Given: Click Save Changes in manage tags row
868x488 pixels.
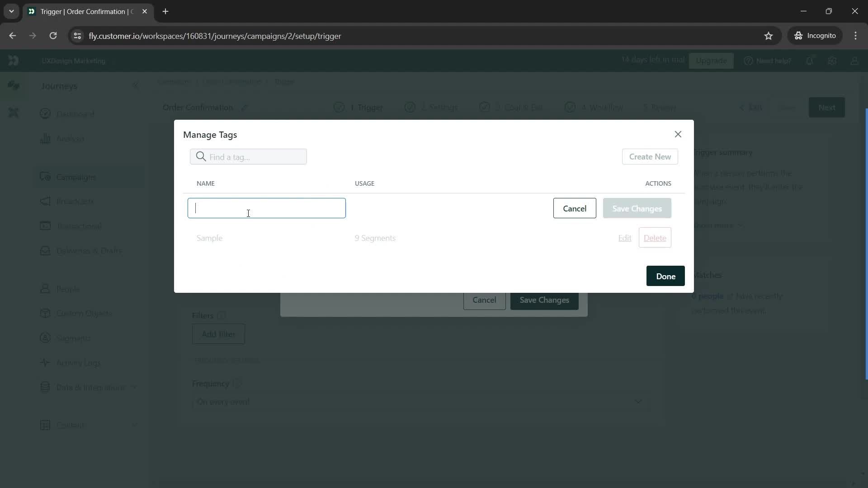Looking at the screenshot, I should tap(637, 208).
